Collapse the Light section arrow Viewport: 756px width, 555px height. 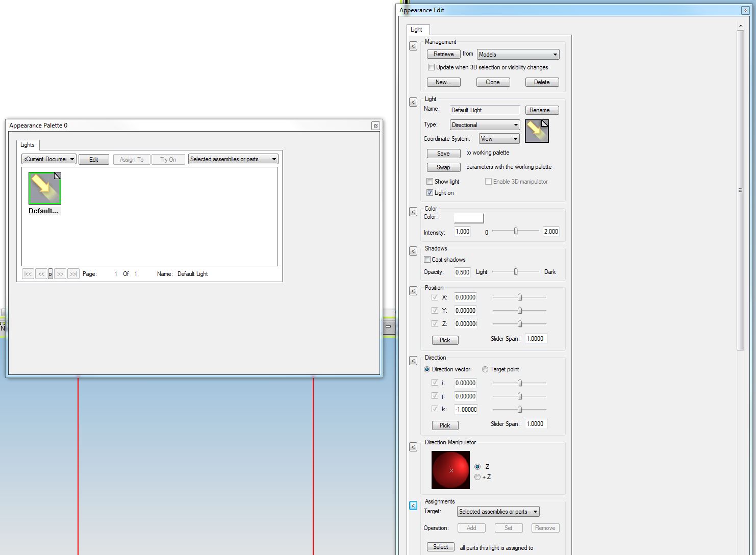pyautogui.click(x=413, y=102)
